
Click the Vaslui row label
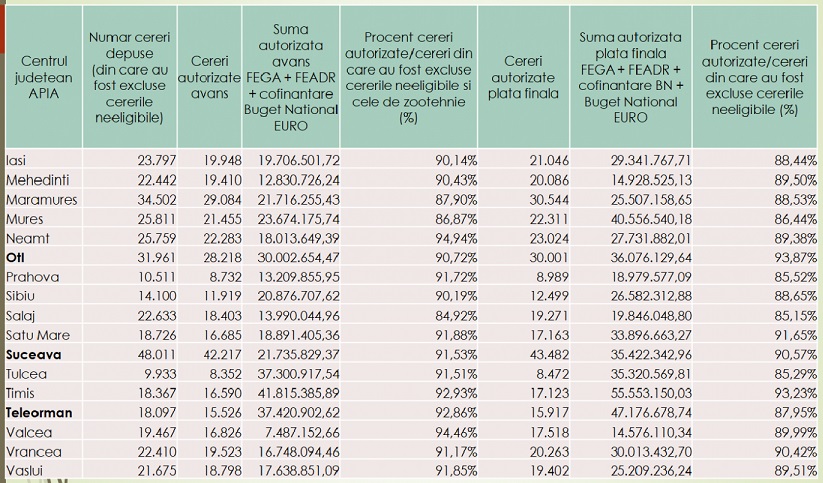pyautogui.click(x=24, y=471)
